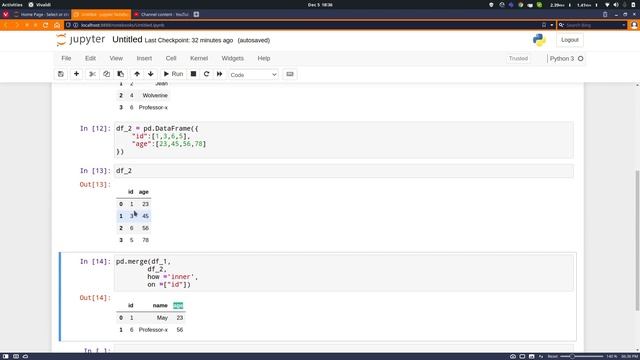Open the Vivaldi main menu icon
Screen dimensions: 640x360
[5, 14]
